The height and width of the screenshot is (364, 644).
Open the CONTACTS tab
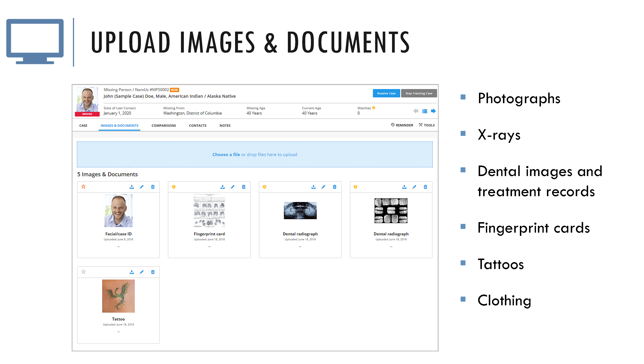coord(198,125)
